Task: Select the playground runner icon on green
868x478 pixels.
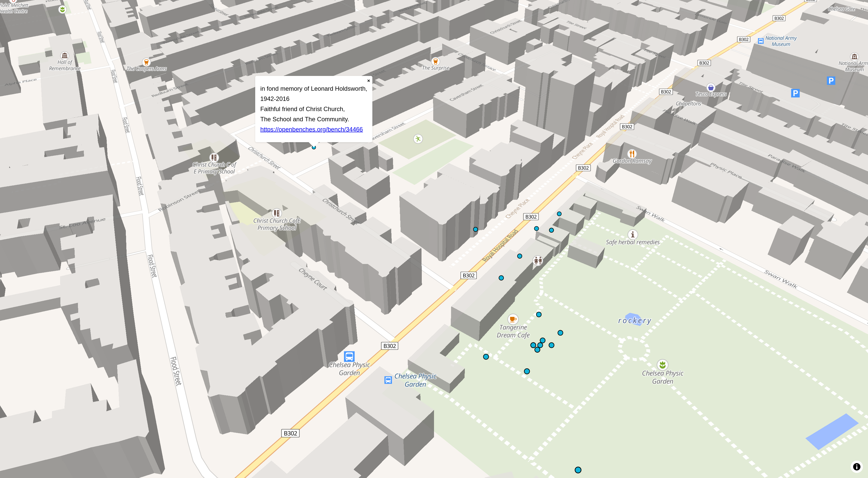Action: 418,139
